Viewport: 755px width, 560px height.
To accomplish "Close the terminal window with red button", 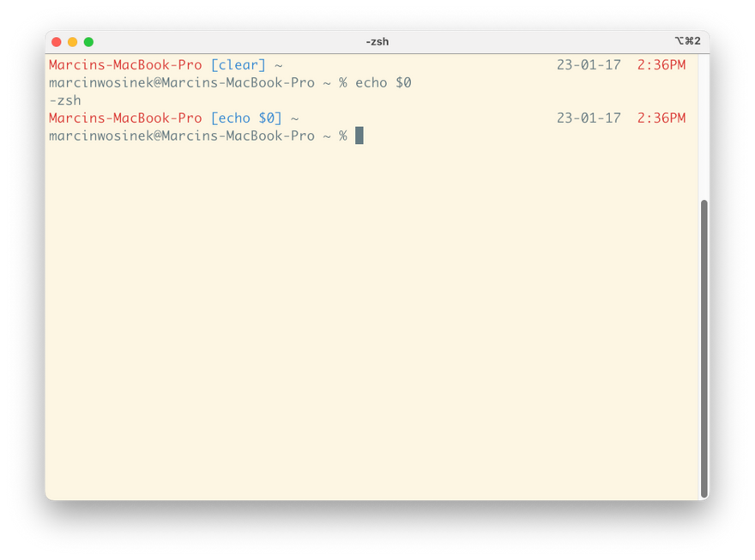I will (x=57, y=41).
